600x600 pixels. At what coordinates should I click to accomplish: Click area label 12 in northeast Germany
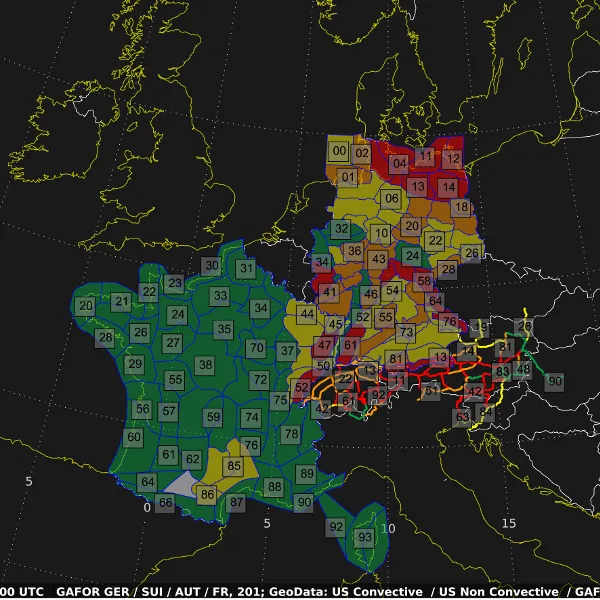pos(452,159)
